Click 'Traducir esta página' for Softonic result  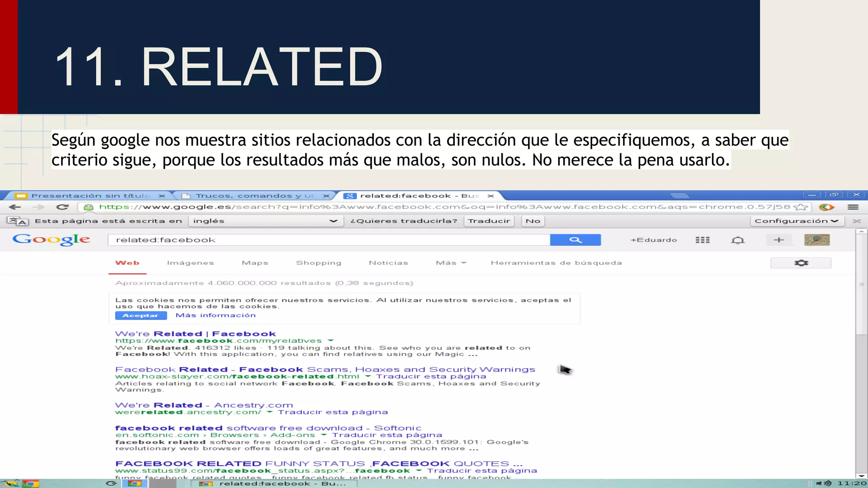pos(387,435)
